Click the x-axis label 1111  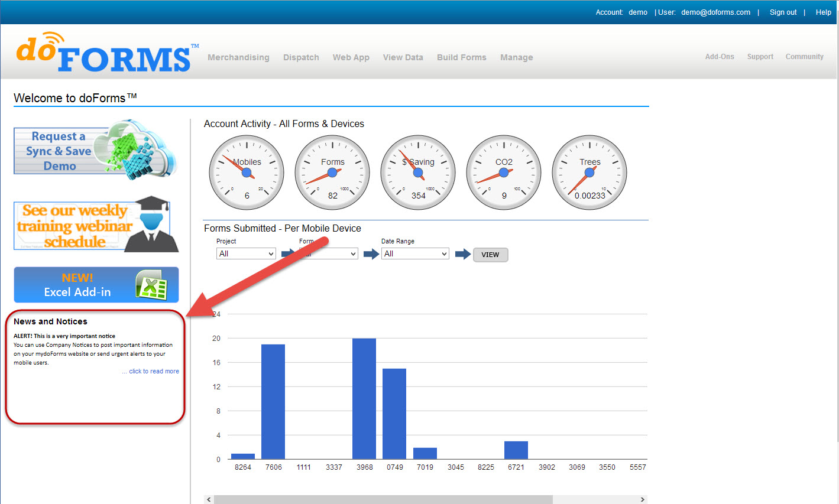304,467
